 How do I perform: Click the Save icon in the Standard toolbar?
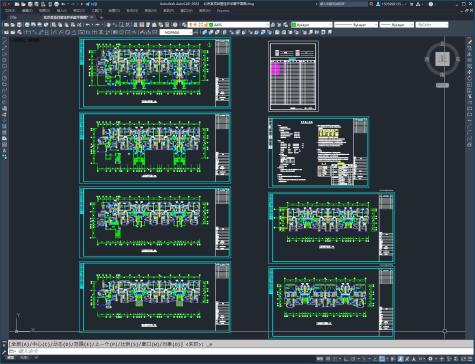19,25
